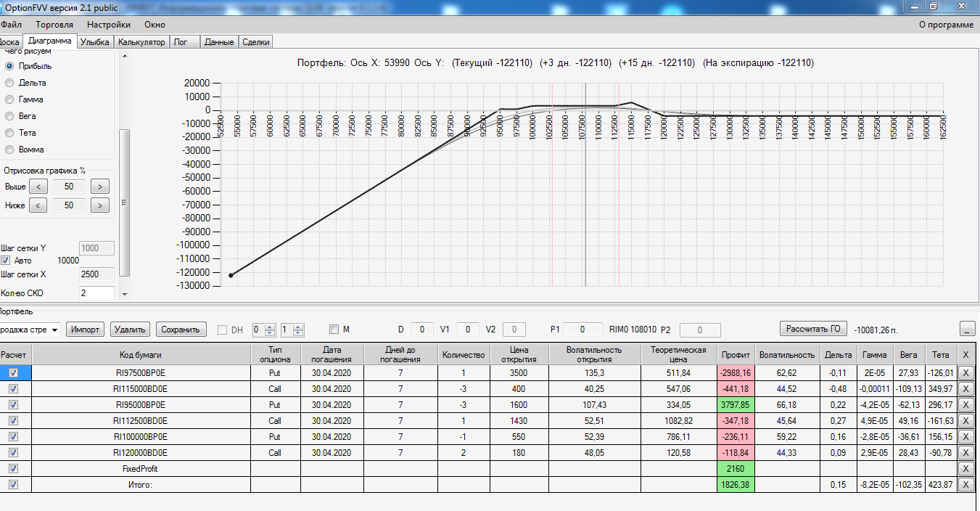Open the Торговля menu
The height and width of the screenshot is (511, 980).
(x=54, y=25)
